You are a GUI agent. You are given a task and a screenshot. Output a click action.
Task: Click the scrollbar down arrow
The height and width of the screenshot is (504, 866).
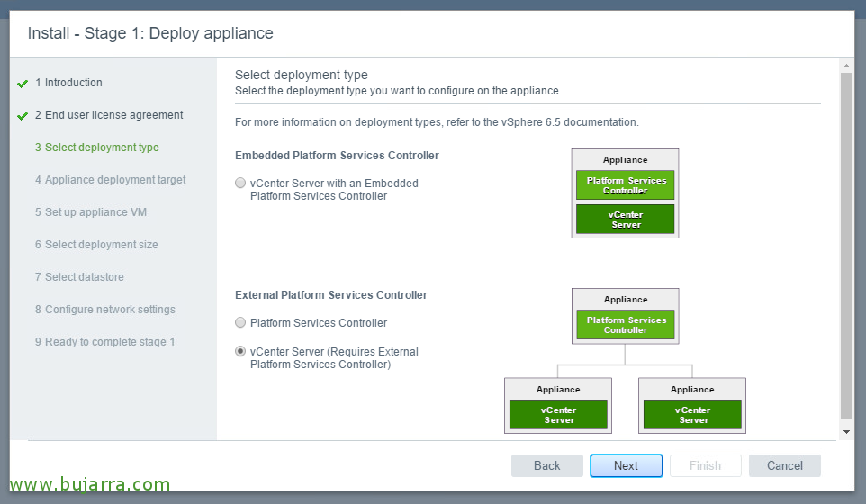(847, 432)
